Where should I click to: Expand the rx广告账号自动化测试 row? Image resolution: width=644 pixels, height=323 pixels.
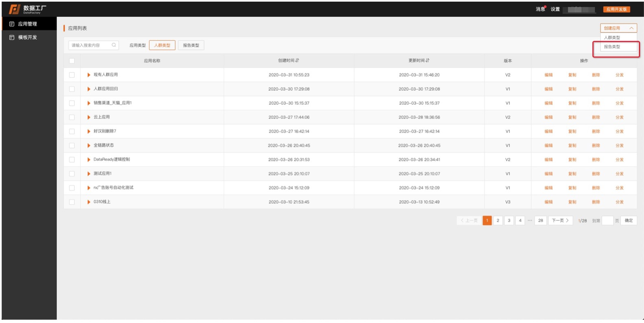pos(89,188)
